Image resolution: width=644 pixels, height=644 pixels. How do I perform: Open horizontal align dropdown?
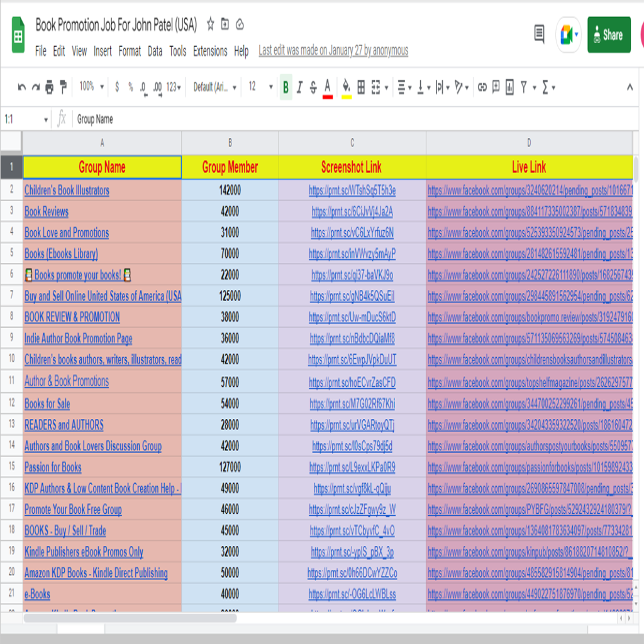[404, 87]
